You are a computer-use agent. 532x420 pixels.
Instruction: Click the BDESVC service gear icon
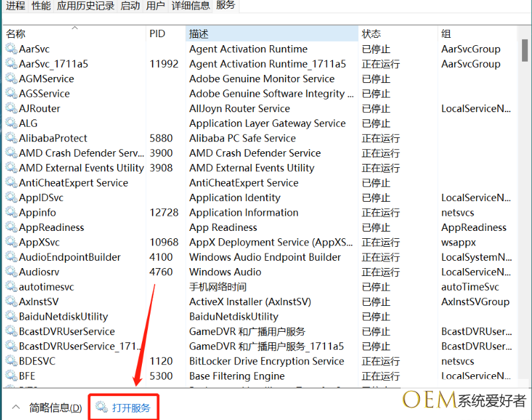click(11, 361)
